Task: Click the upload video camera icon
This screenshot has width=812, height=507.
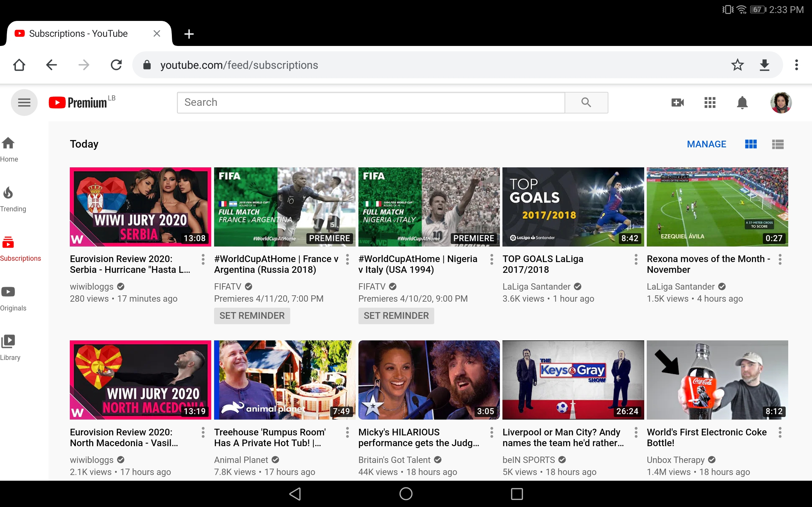Action: (678, 102)
